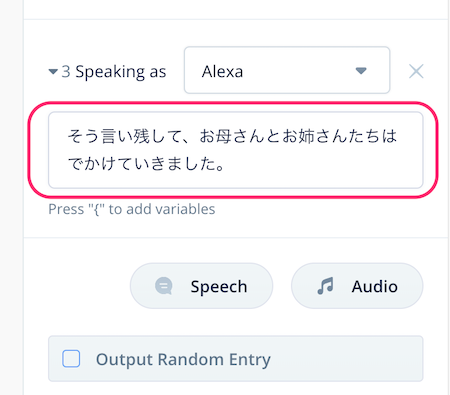Click the 'Speaking as' label
The width and height of the screenshot is (450, 395).
click(x=121, y=72)
